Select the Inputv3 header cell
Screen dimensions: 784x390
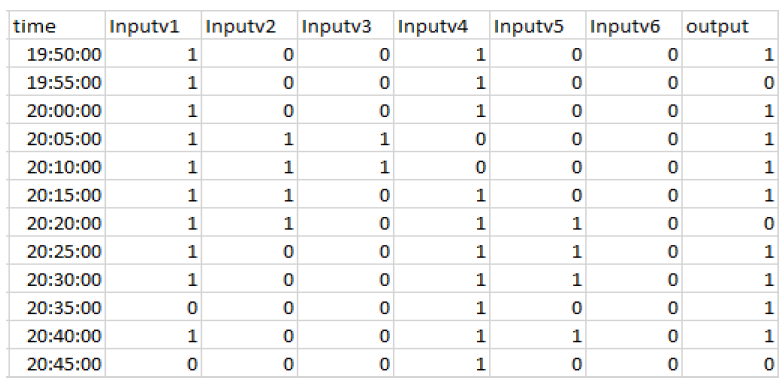[345, 26]
